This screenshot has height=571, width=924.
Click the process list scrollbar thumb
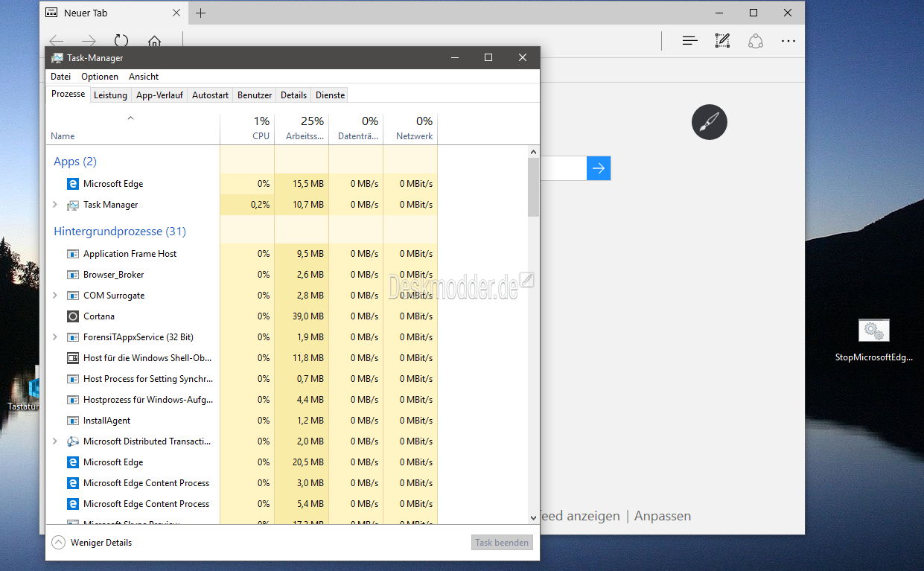tap(533, 187)
